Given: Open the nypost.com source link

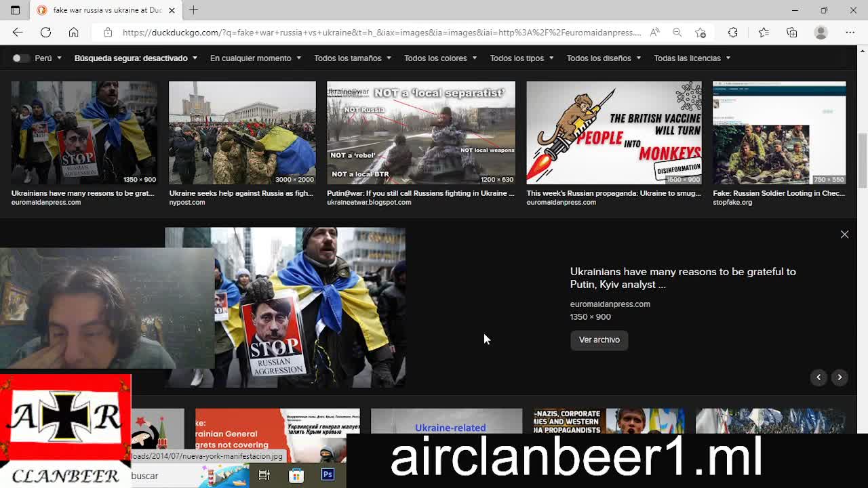Looking at the screenshot, I should pos(186,202).
